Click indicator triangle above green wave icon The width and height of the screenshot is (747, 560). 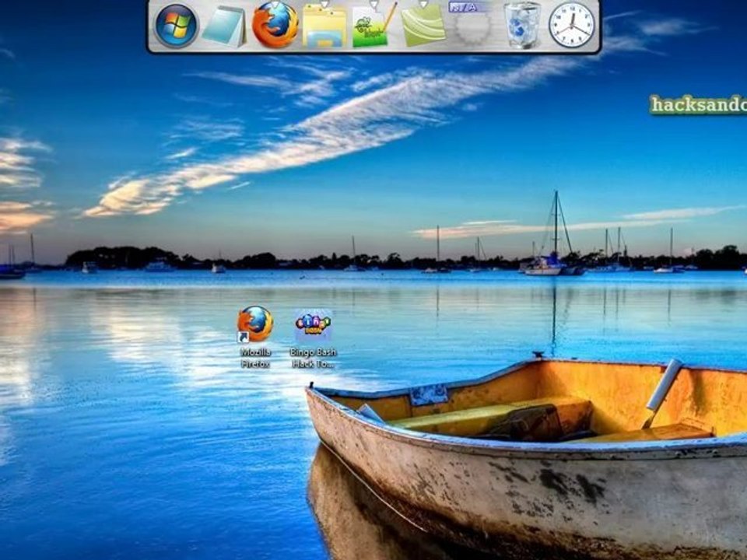tap(423, 5)
